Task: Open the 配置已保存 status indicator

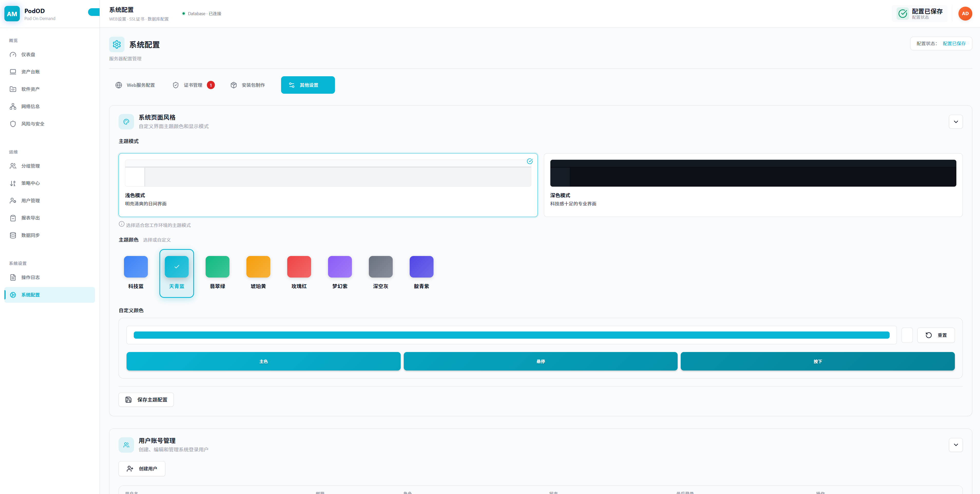Action: tap(920, 14)
